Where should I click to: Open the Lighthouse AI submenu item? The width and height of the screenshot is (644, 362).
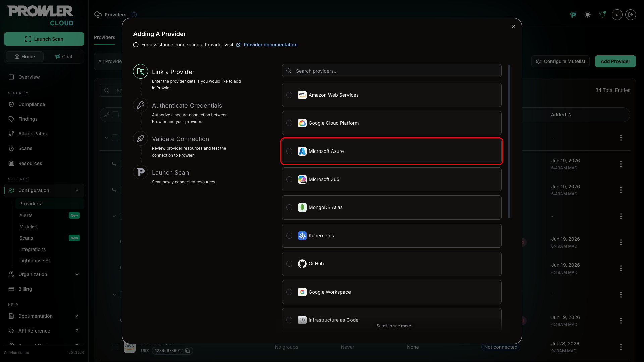point(35,261)
